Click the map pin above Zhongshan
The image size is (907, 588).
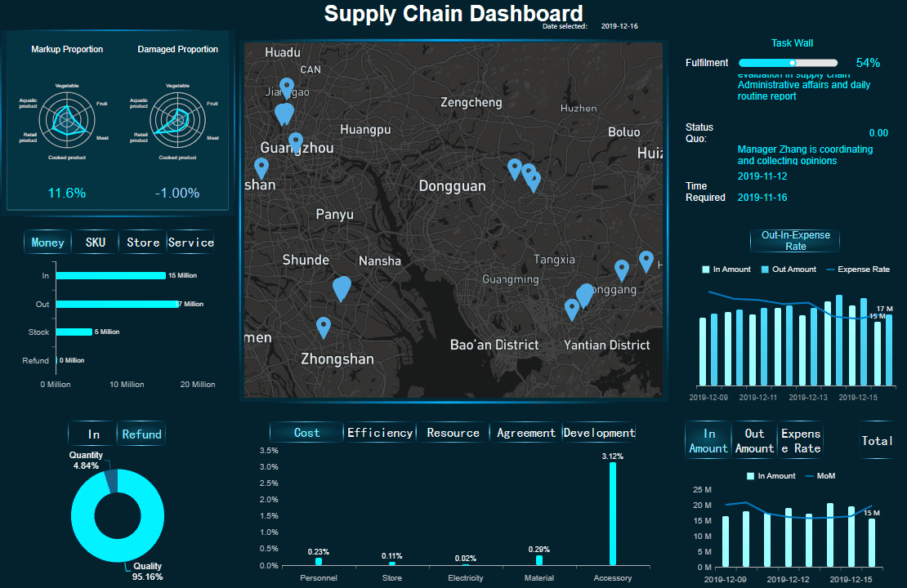pos(324,327)
